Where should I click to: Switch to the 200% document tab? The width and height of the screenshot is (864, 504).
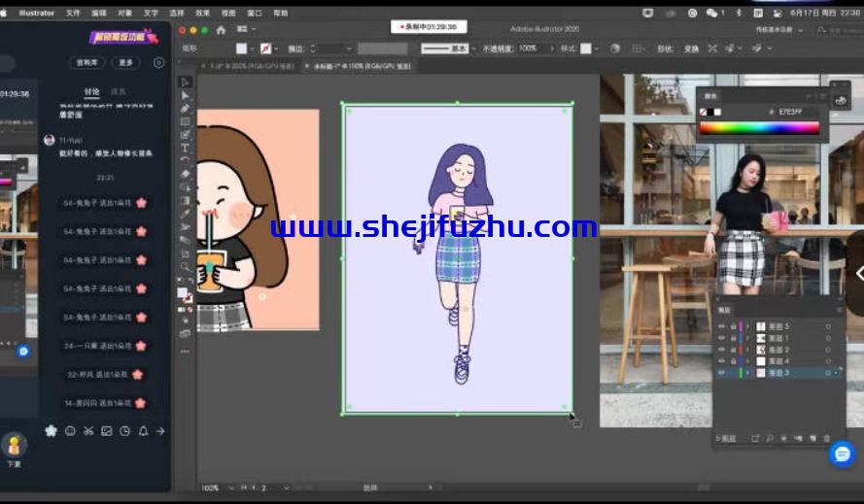(248, 66)
